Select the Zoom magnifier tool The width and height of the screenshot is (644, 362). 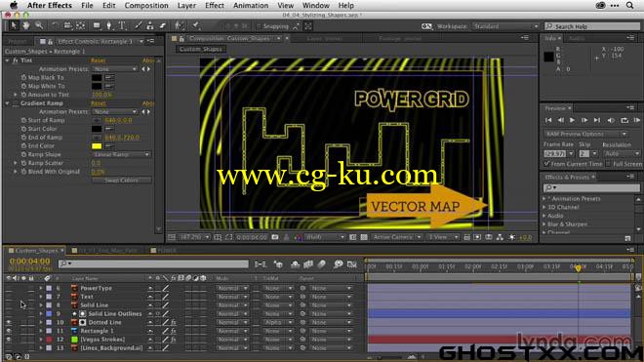pos(39,26)
